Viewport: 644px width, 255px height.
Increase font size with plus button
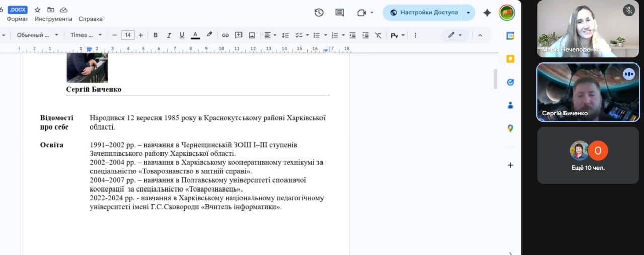141,35
